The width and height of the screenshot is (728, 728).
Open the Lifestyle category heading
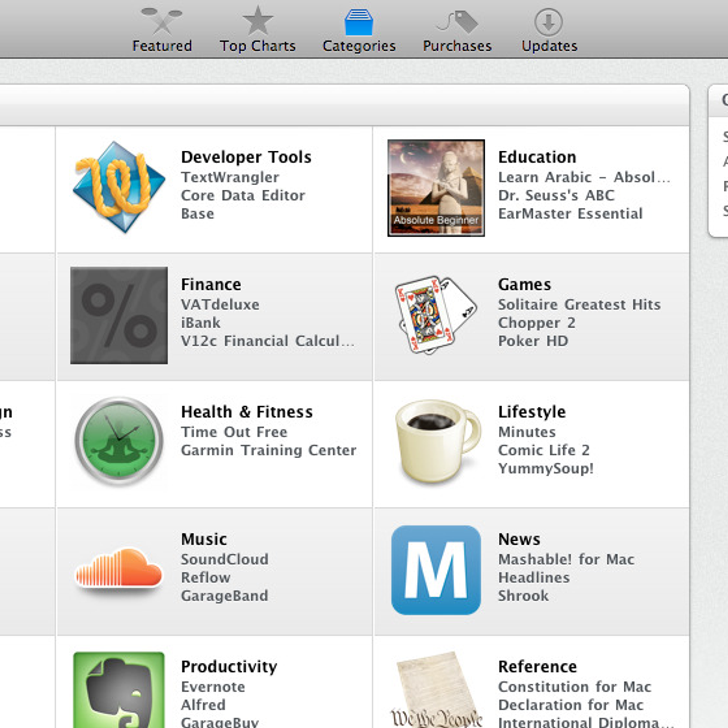click(x=532, y=412)
